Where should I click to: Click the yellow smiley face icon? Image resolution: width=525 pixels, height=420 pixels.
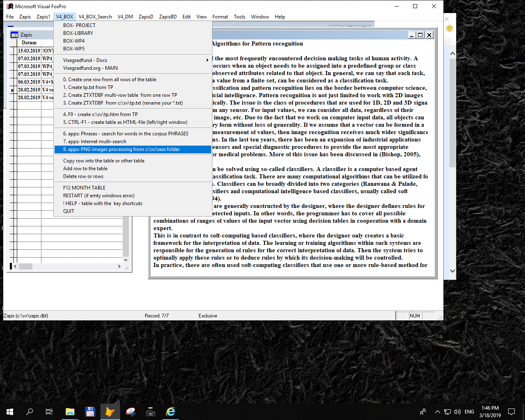(450, 28)
